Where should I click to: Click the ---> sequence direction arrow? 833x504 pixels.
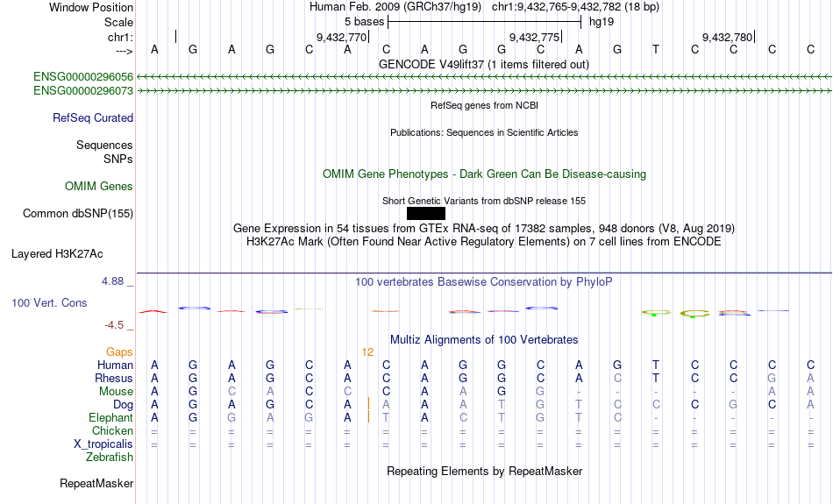click(x=124, y=51)
